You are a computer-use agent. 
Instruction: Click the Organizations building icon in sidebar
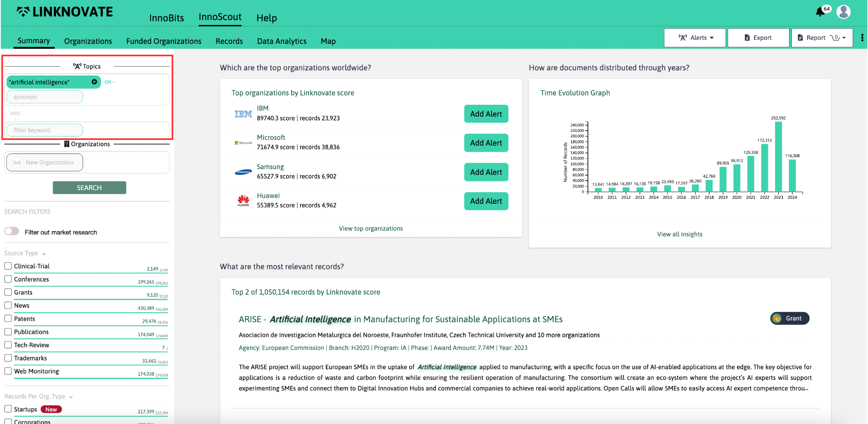coord(67,144)
